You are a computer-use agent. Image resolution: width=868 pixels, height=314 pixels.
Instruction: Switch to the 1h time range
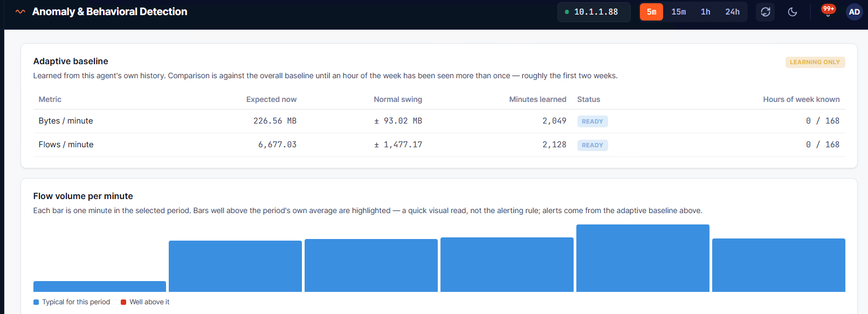pos(706,12)
